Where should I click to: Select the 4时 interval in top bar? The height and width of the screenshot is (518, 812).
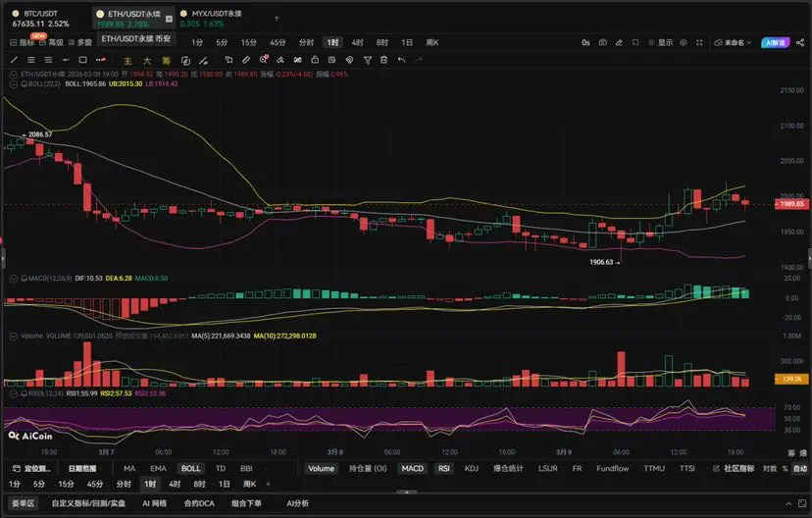click(x=357, y=42)
